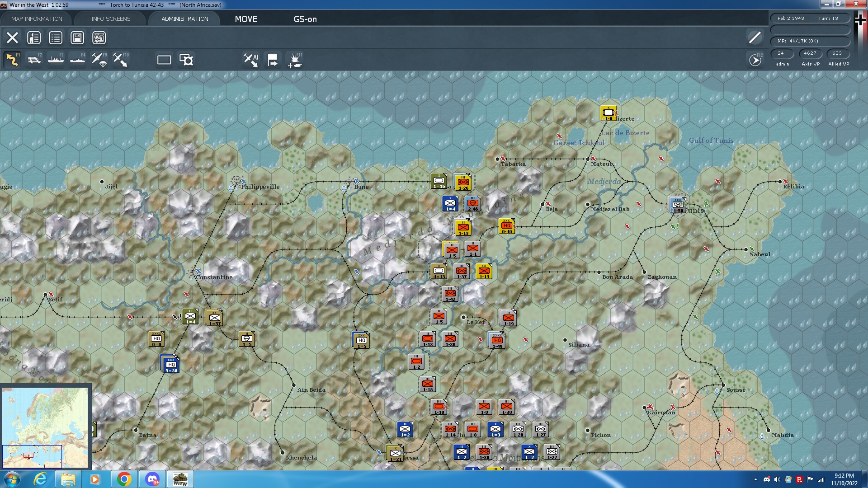This screenshot has height=488, width=868.
Task: Choose Amphibious transport mode (F4)
Action: click(x=78, y=60)
